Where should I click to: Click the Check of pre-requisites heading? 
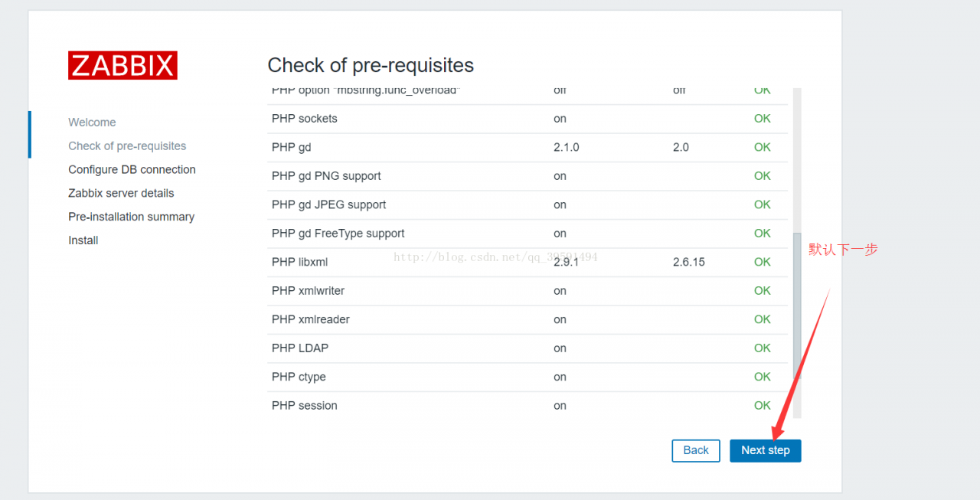371,66
